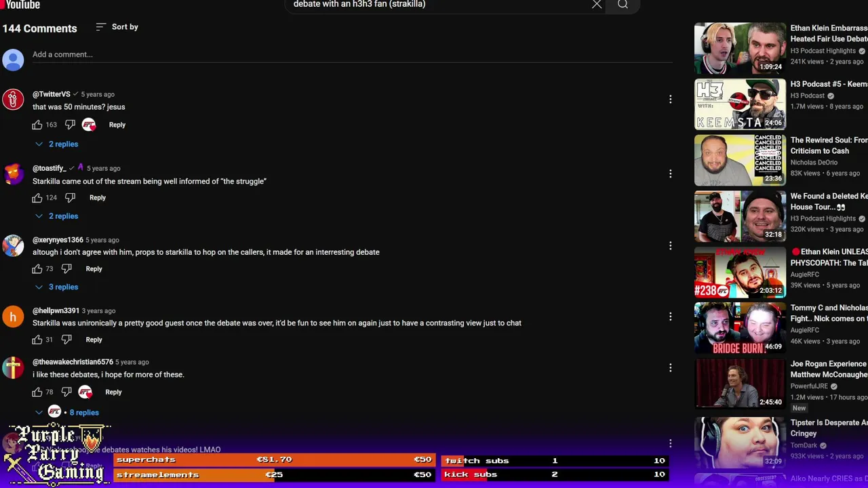Open options menu for @xerynyes1366 comment
Viewport: 868px width, 488px height.
coord(670,245)
